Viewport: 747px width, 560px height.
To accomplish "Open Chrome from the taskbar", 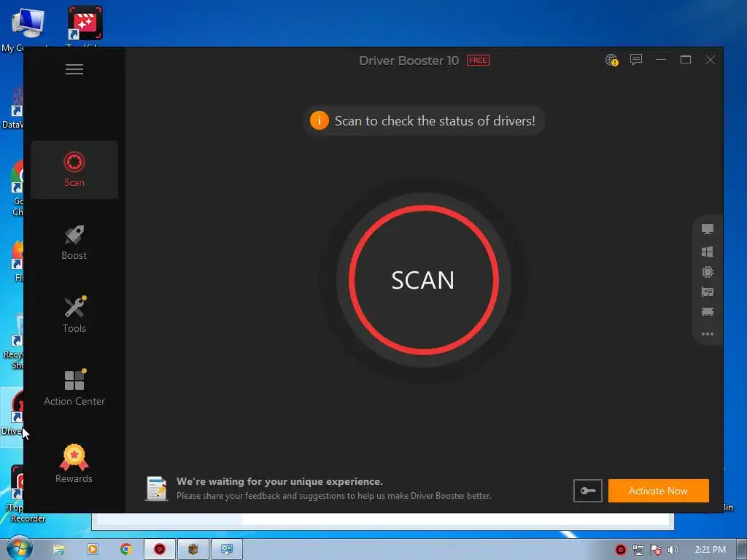I will point(125,549).
